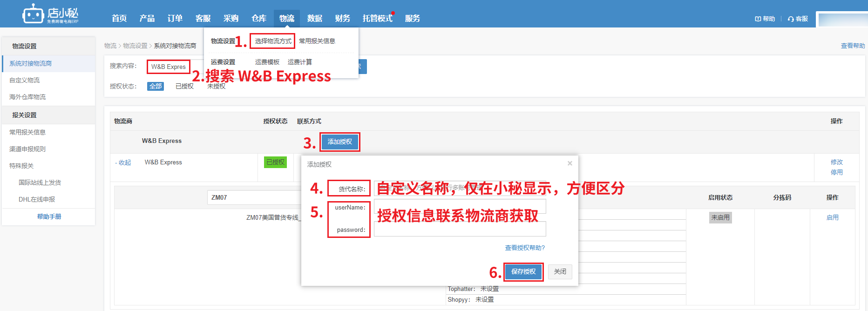Open the 产品 menu
Image resolution: width=868 pixels, height=311 pixels.
pos(147,18)
